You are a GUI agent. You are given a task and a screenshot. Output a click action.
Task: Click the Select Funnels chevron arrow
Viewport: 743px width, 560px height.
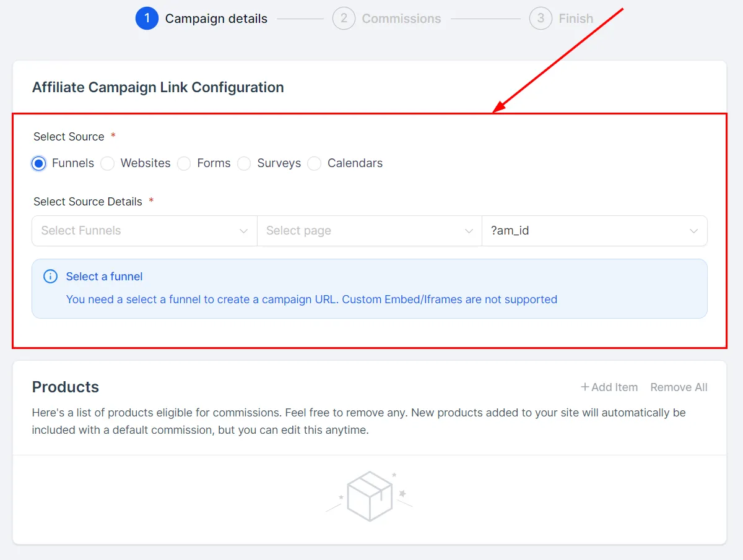tap(243, 231)
